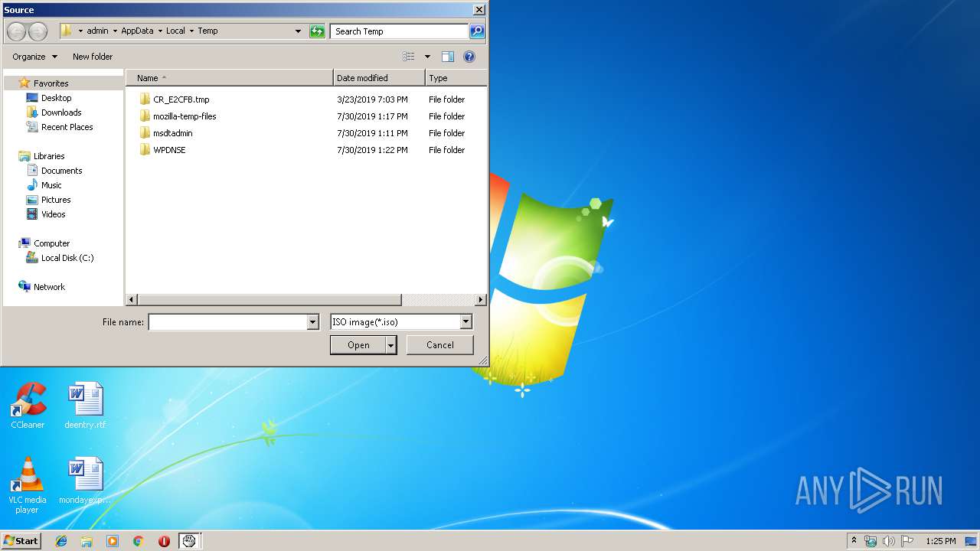Click the 1:25 PM clock
The image size is (980, 551).
(x=940, y=541)
